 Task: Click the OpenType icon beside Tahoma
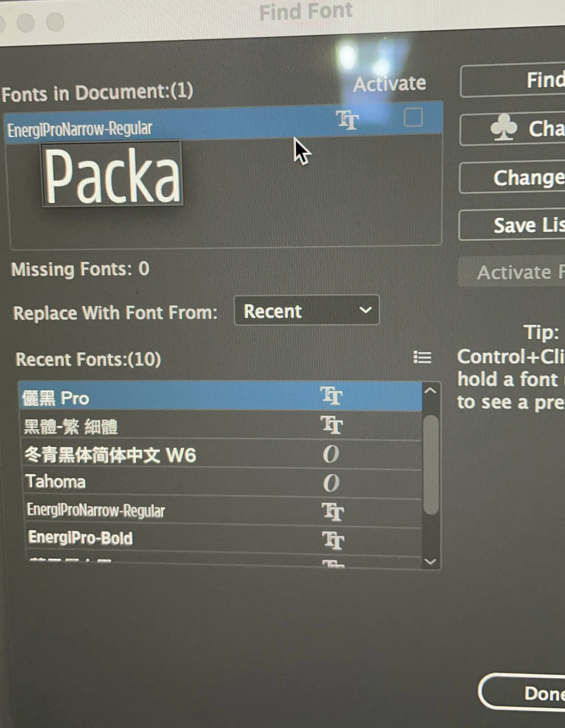point(331,483)
